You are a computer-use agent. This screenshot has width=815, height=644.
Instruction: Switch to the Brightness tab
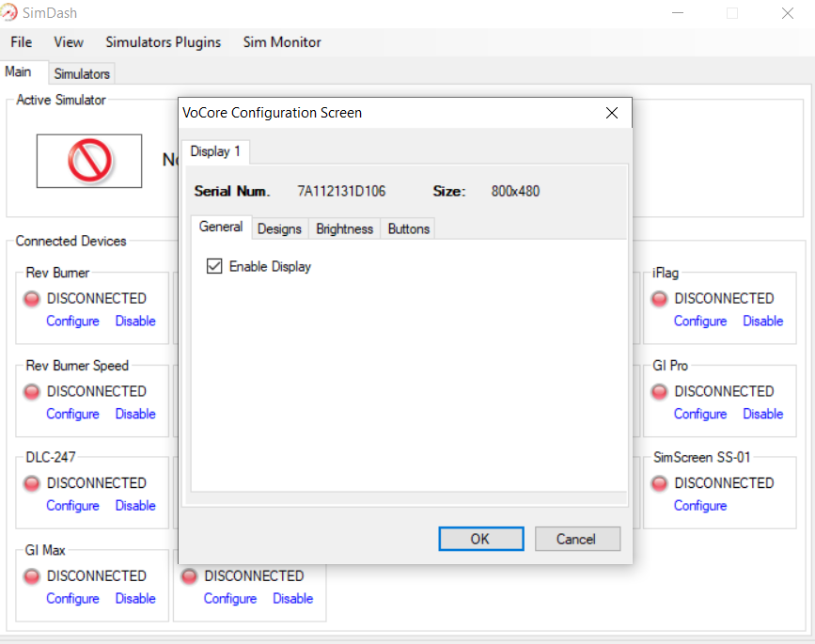click(344, 228)
